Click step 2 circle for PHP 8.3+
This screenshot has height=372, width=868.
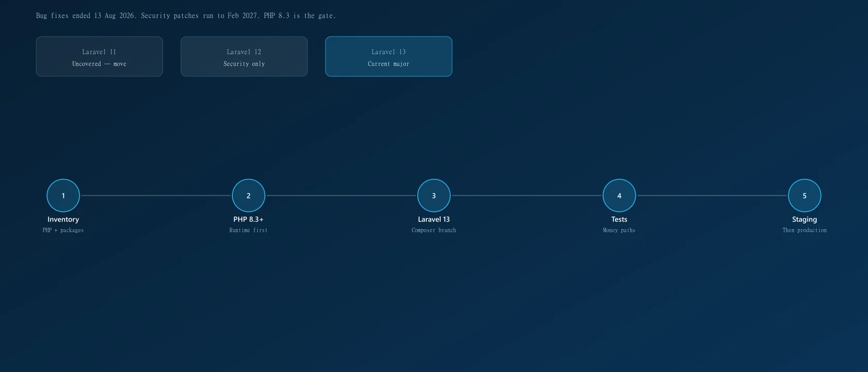249,195
